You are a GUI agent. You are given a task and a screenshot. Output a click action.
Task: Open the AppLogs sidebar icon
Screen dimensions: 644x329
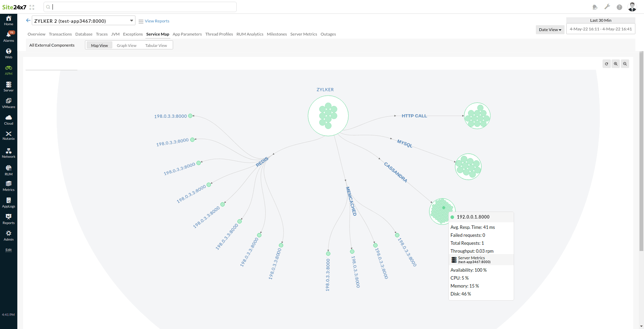pyautogui.click(x=8, y=202)
